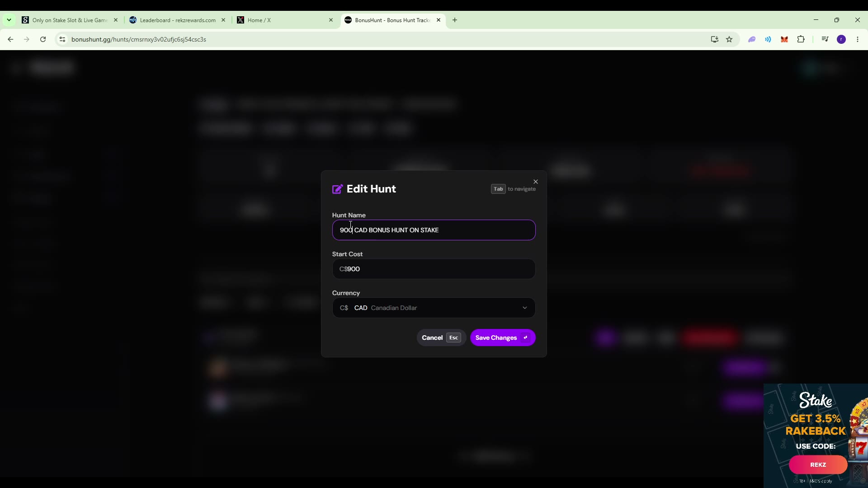This screenshot has width=868, height=488.
Task: Open the tab search dropdown arrow
Action: coord(9,20)
